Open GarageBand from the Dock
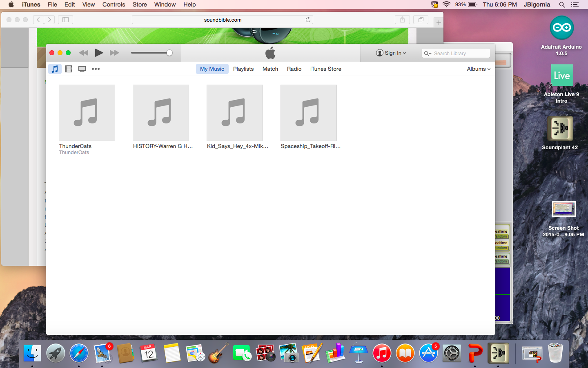Image resolution: width=588 pixels, height=368 pixels. 219,353
